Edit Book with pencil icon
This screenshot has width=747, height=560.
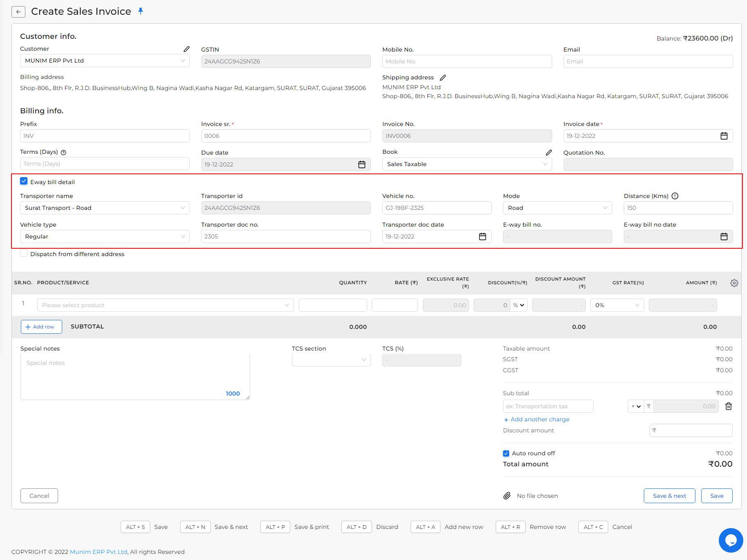tap(549, 153)
